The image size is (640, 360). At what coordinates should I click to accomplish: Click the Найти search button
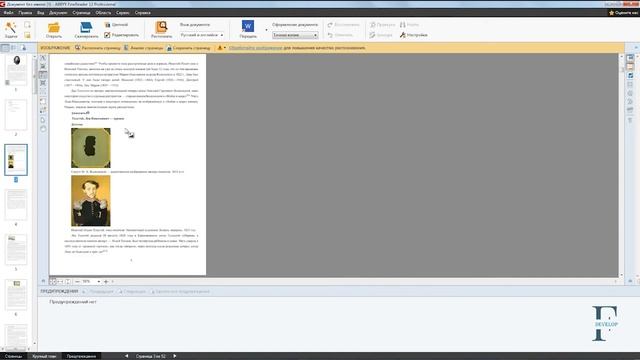tap(409, 25)
